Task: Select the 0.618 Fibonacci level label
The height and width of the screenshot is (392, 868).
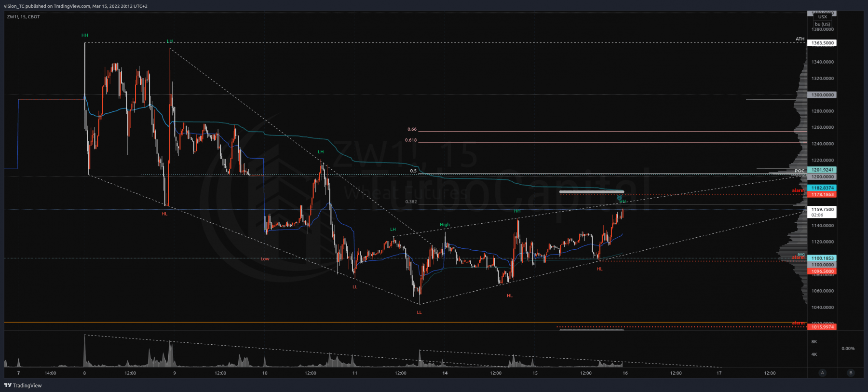Action: pos(411,140)
